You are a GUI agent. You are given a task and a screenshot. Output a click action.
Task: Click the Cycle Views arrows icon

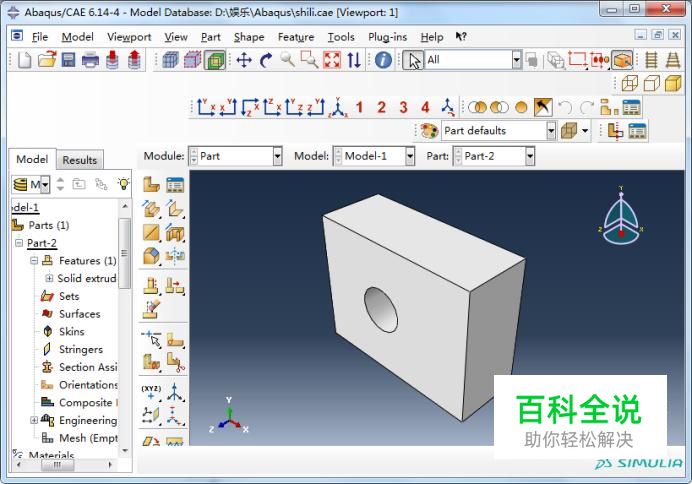tap(354, 60)
